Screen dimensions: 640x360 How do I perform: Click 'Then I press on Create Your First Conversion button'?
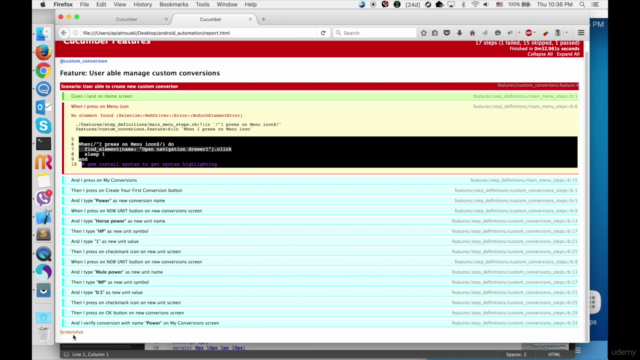point(320,190)
